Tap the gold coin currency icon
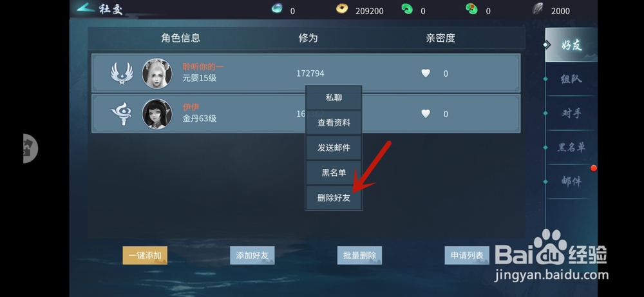644x297 pixels. 342,8
